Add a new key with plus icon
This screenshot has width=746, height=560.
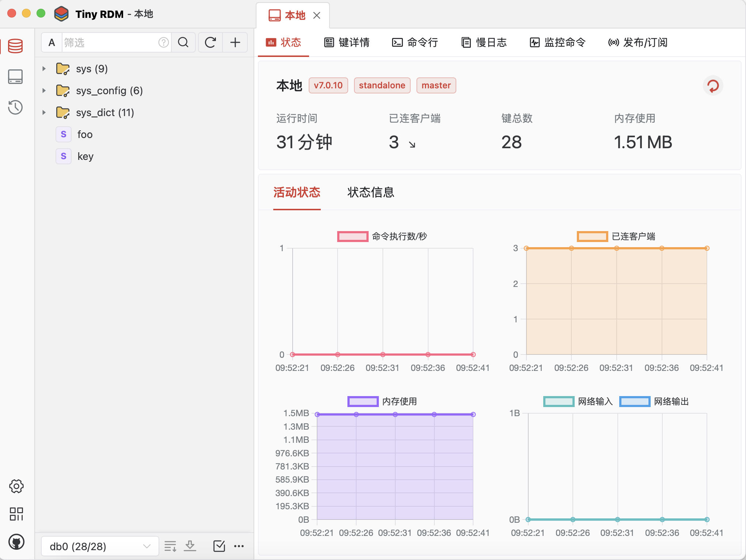pyautogui.click(x=235, y=43)
